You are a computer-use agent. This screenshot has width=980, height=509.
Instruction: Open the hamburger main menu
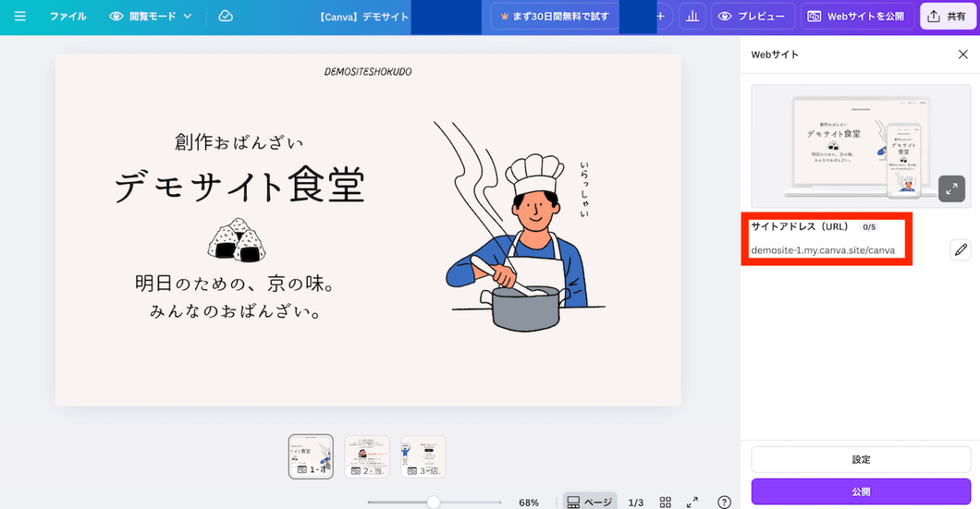tap(20, 16)
